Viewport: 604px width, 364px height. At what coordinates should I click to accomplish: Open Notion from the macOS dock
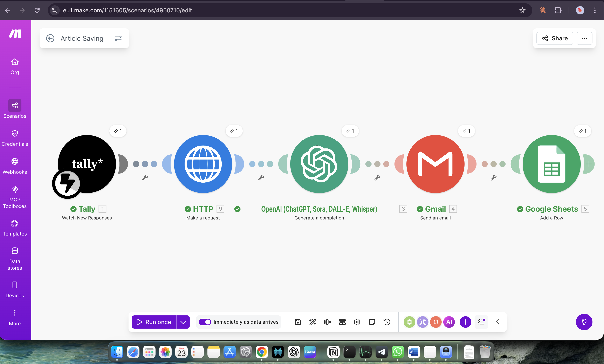(x=333, y=352)
